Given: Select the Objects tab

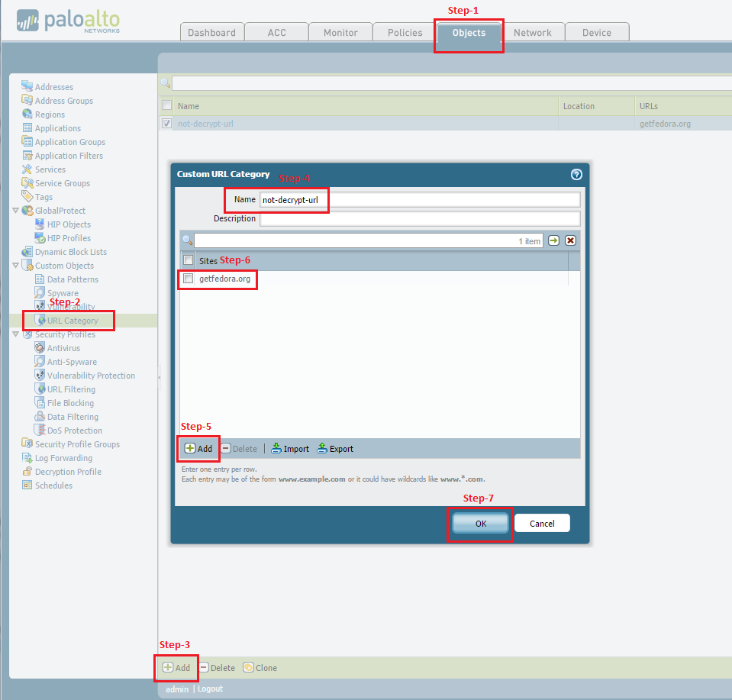Looking at the screenshot, I should tap(469, 32).
